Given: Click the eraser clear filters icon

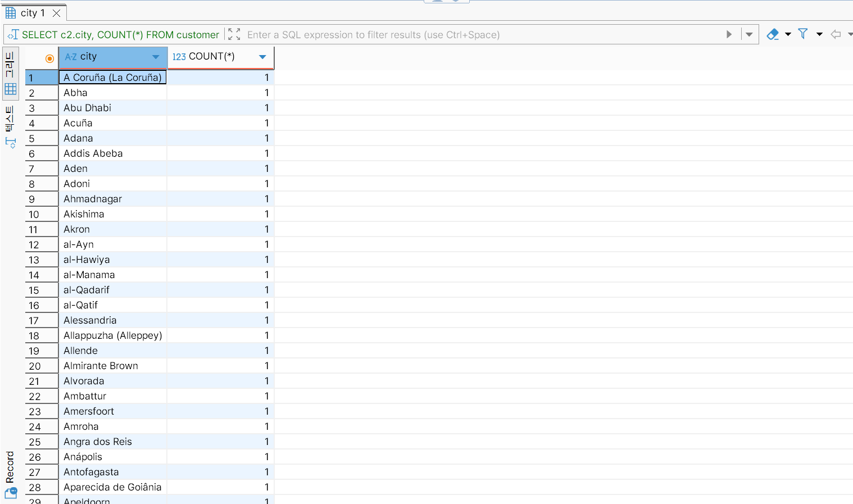Looking at the screenshot, I should (773, 34).
